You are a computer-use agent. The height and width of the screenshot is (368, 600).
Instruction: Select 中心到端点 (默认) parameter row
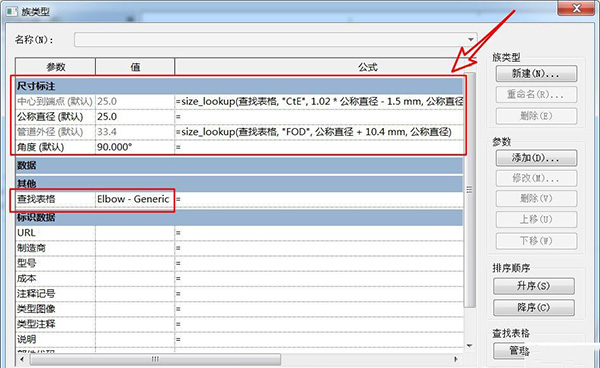click(239, 101)
